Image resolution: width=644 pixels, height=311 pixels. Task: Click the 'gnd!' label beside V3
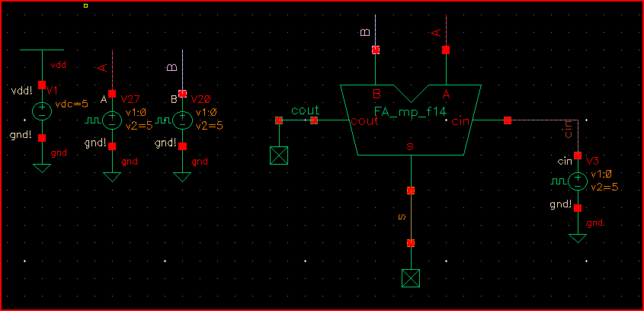(x=560, y=204)
